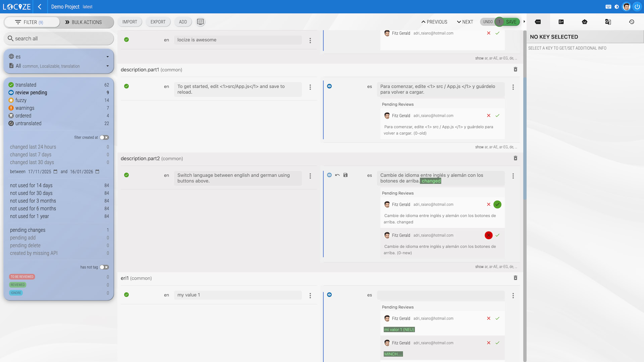Approve first pending review with green circle check
The height and width of the screenshot is (362, 644).
pyautogui.click(x=497, y=204)
